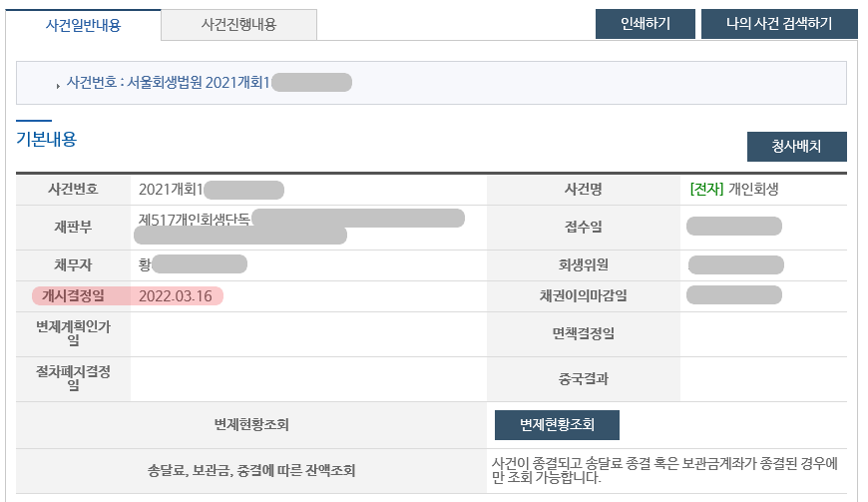Click the highlighted 개시결정일 label

(73, 295)
